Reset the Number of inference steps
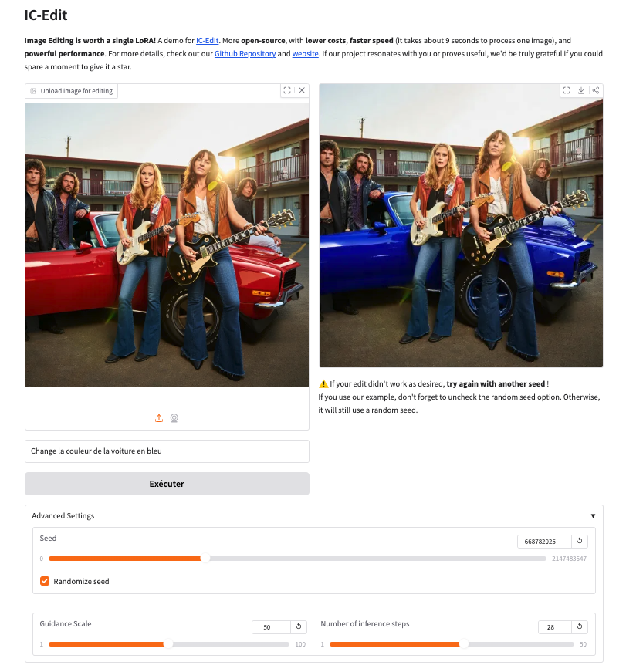The height and width of the screenshot is (672, 626). (580, 627)
